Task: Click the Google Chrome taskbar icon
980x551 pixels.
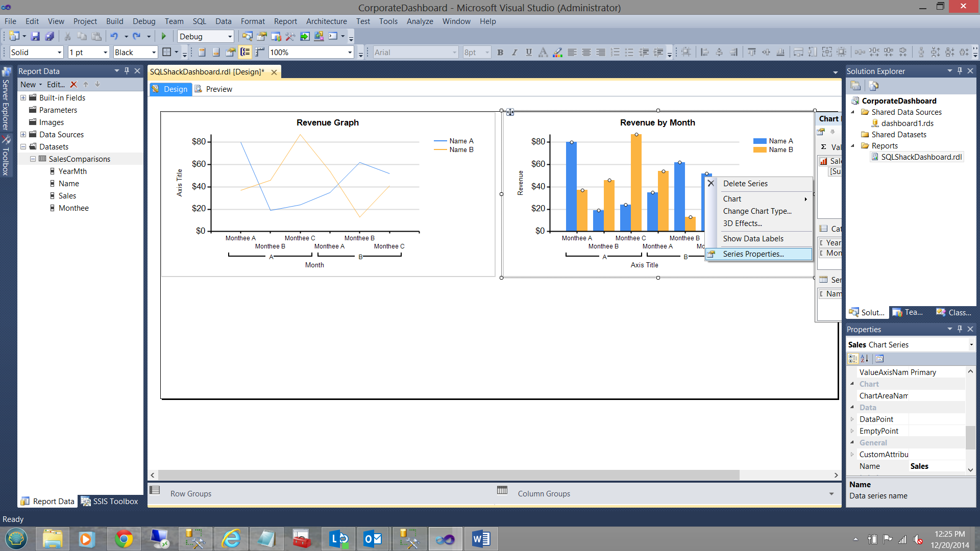Action: click(124, 539)
